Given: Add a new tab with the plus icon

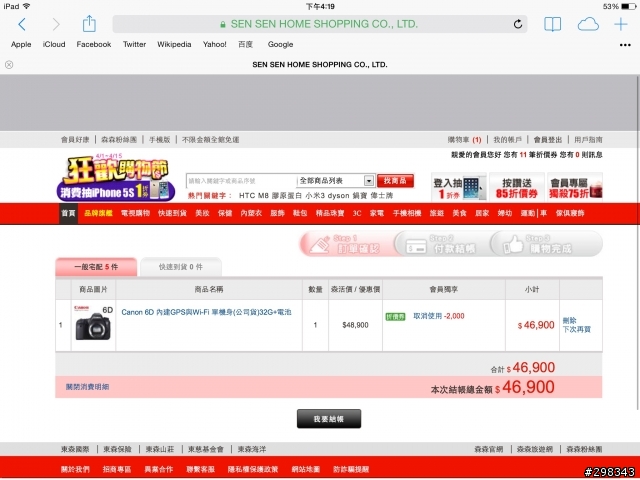Looking at the screenshot, I should [x=621, y=24].
